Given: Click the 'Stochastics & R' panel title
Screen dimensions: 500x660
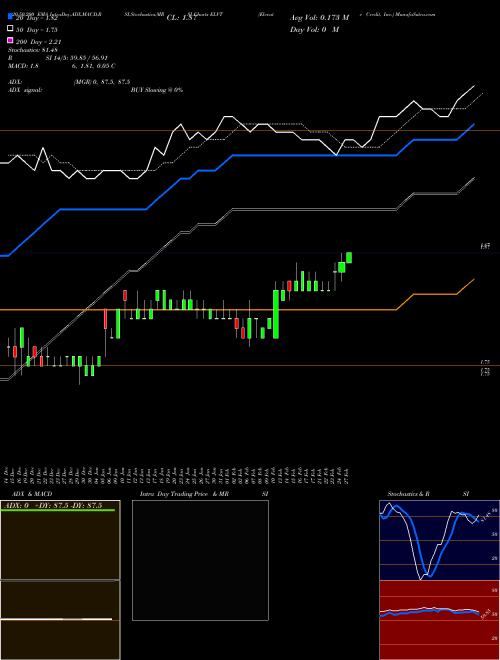Looking at the screenshot, I should click(x=408, y=494).
